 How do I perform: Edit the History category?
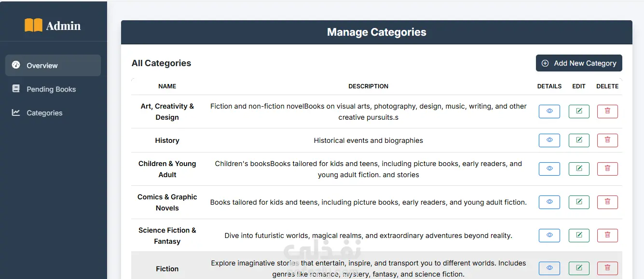pyautogui.click(x=579, y=140)
